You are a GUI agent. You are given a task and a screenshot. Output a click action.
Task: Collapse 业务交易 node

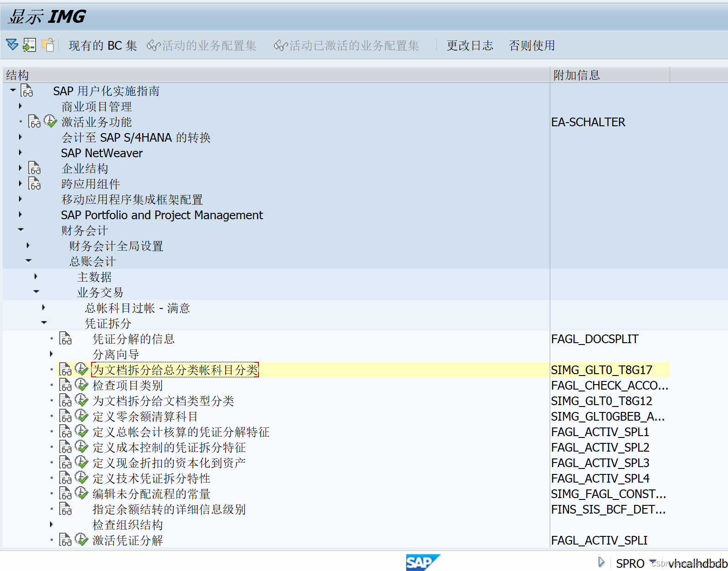coord(36,292)
